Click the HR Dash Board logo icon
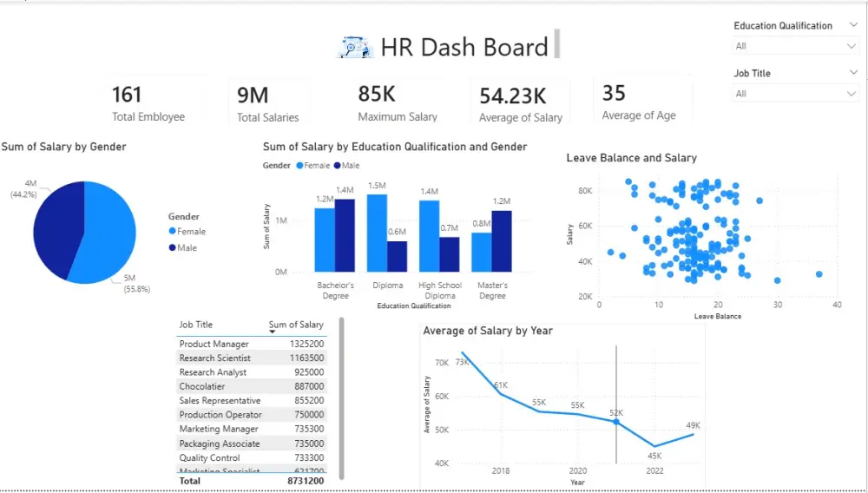Screen dimensions: 868x493 pyautogui.click(x=354, y=48)
